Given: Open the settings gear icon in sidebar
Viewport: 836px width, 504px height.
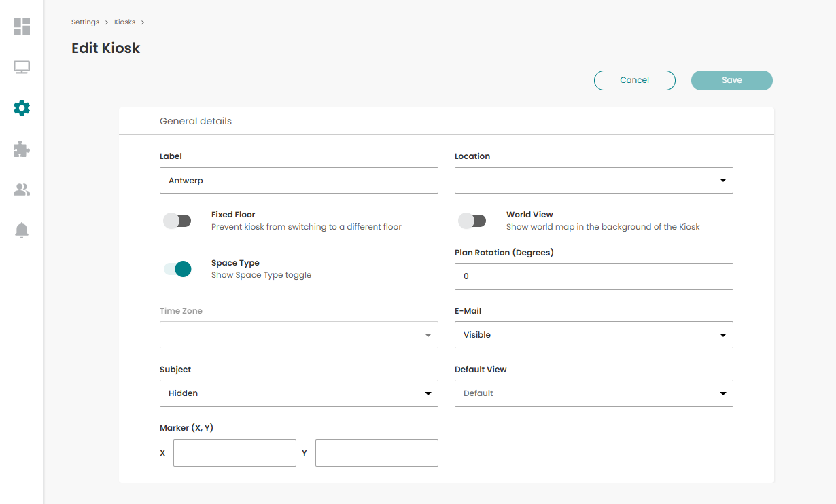Looking at the screenshot, I should [x=22, y=108].
